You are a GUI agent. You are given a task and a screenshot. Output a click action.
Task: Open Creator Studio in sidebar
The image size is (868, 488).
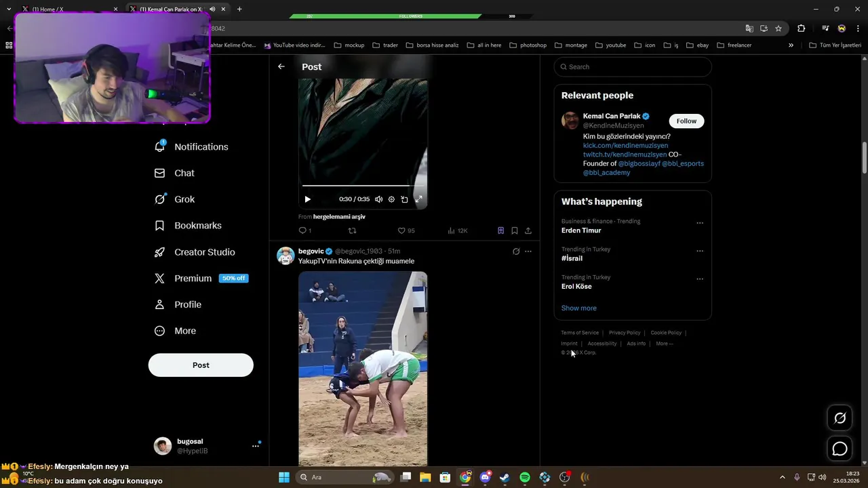(x=195, y=252)
